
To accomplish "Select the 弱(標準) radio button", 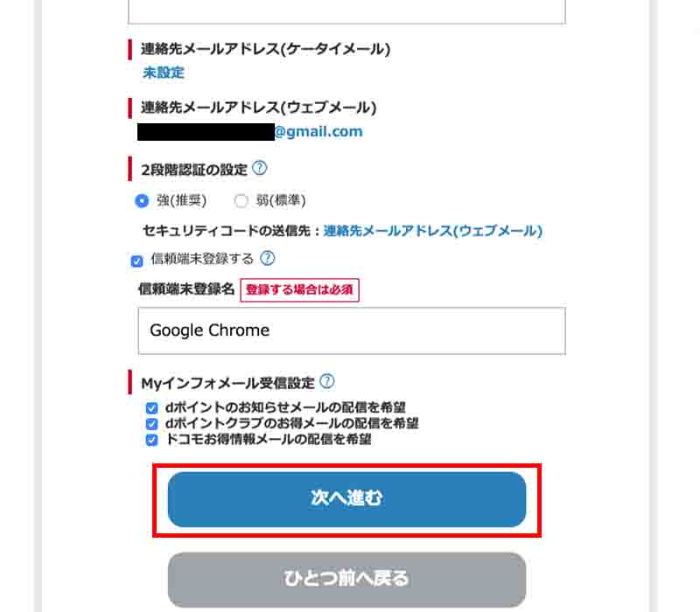I will [241, 201].
